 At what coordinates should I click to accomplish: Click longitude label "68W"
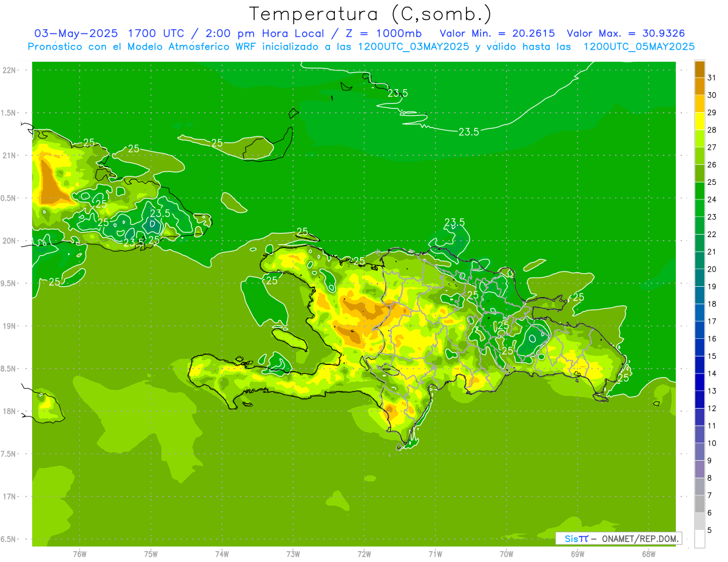[649, 554]
